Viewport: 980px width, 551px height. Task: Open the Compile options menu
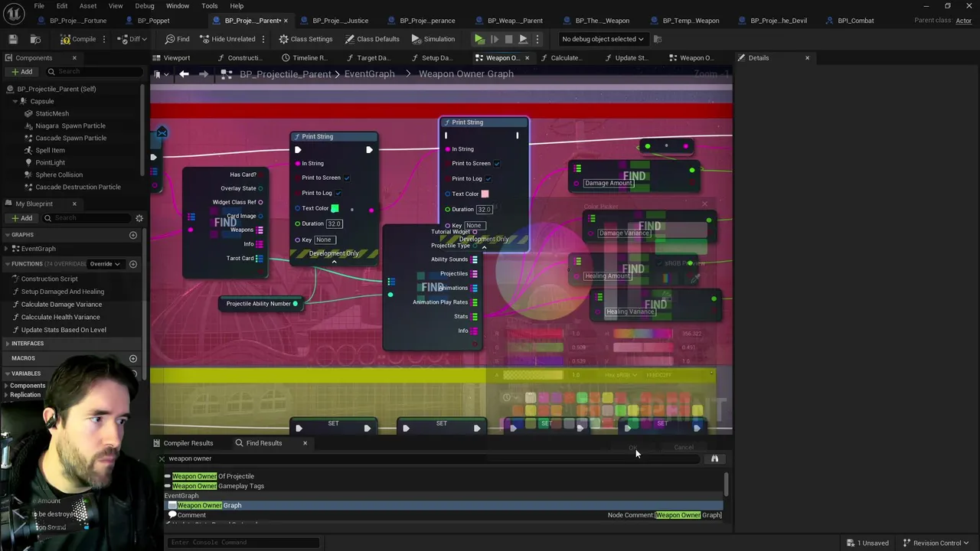click(106, 39)
